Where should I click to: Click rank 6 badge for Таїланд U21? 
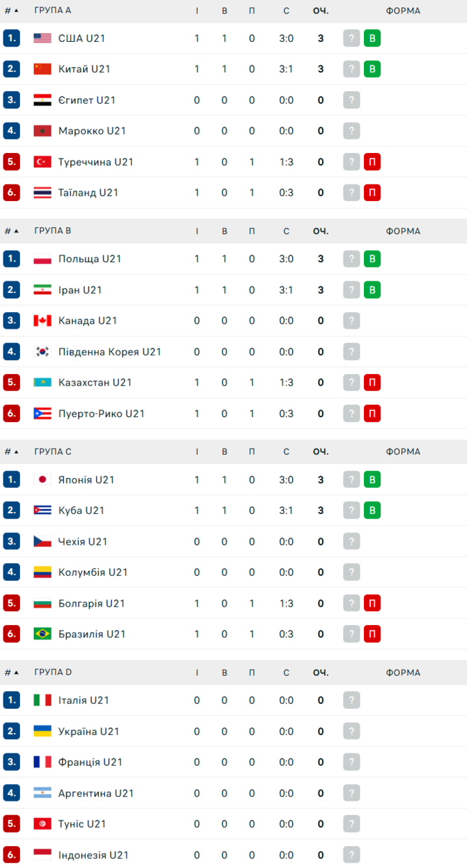point(12,193)
